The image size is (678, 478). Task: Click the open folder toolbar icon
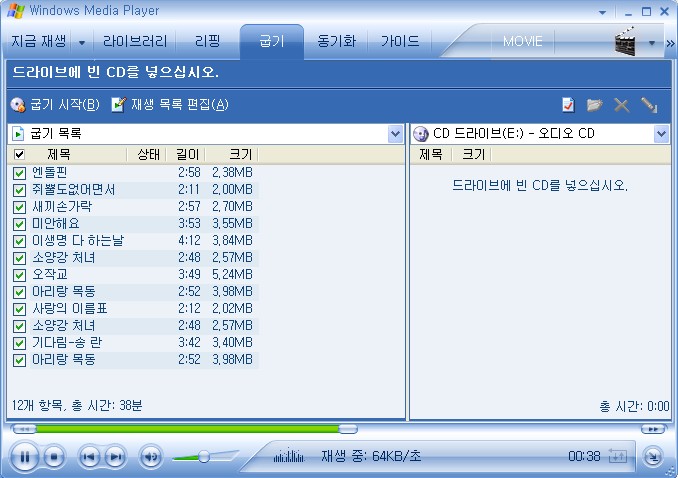coord(595,105)
